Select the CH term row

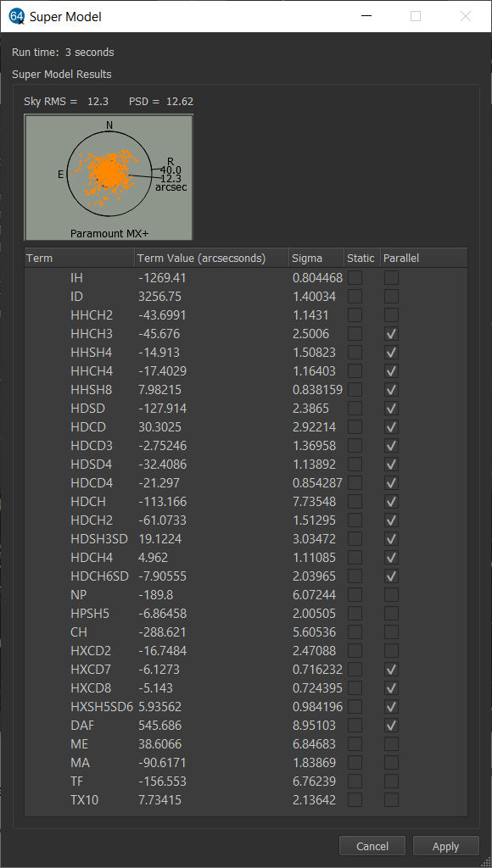245,632
